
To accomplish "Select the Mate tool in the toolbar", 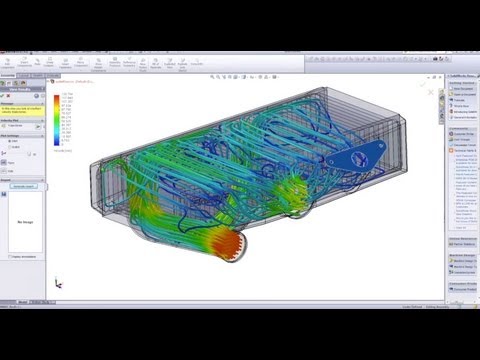I will 37,63.
